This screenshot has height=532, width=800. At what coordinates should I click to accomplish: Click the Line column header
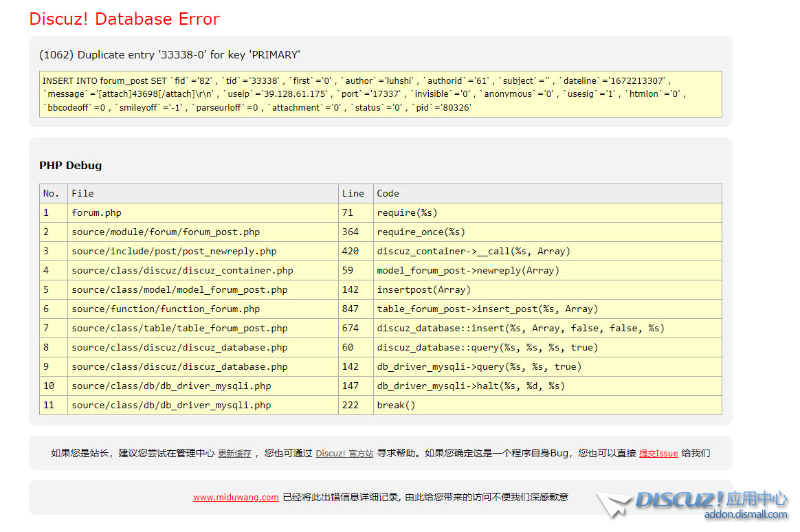[x=355, y=193]
